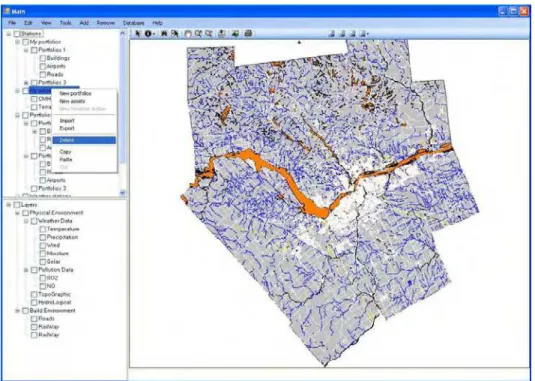
Task: Click the green add-layer toolbar icon
Action: 235,33
